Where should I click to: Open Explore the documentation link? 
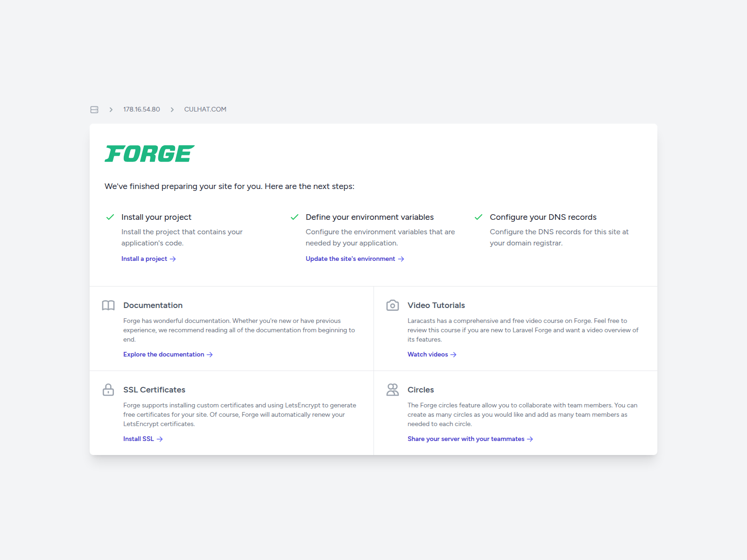168,354
